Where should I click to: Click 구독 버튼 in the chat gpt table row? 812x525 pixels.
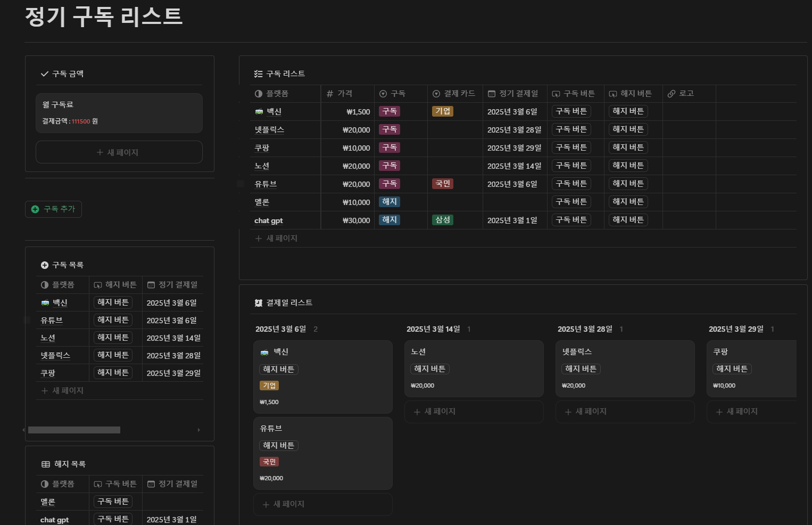tap(571, 220)
